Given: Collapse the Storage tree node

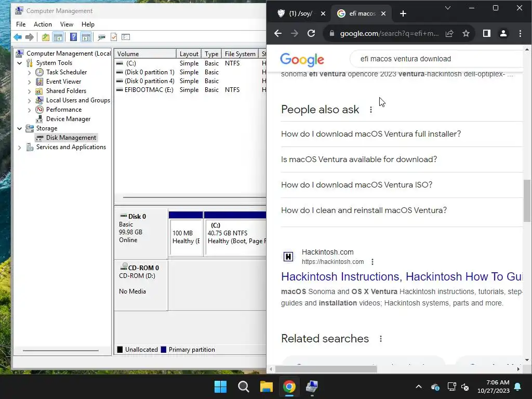Looking at the screenshot, I should (x=20, y=129).
